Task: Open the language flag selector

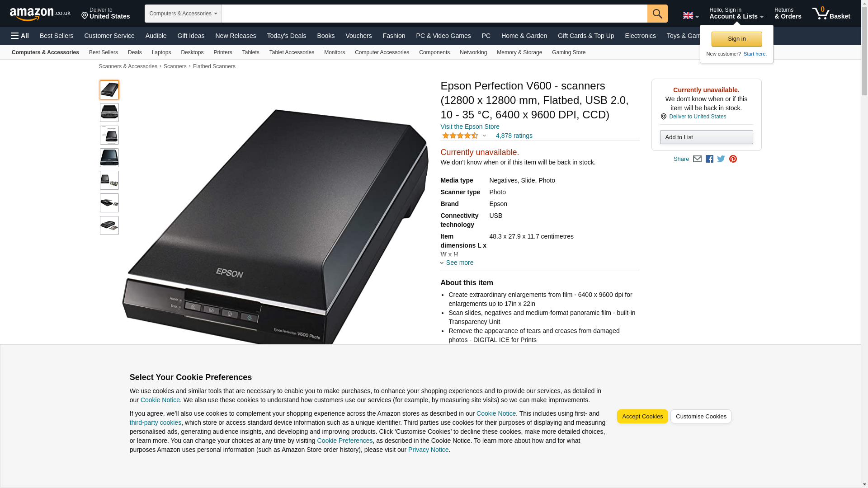Action: tap(690, 15)
